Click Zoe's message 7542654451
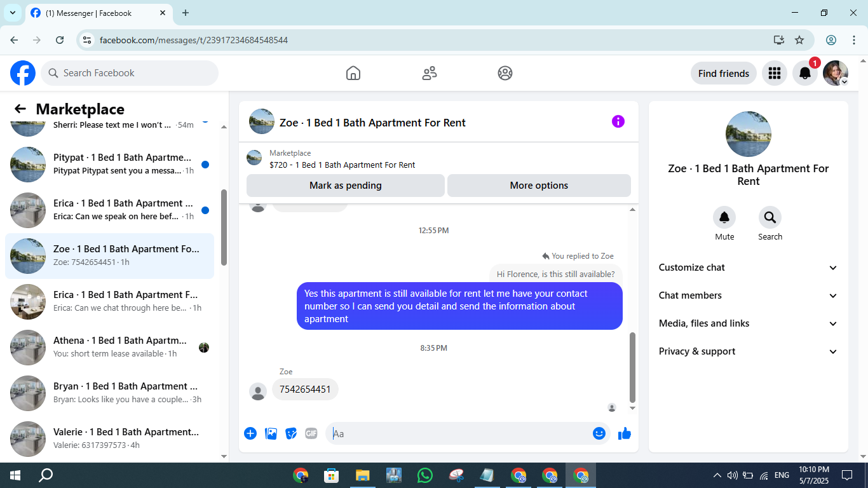Image resolution: width=868 pixels, height=488 pixels. tap(305, 390)
